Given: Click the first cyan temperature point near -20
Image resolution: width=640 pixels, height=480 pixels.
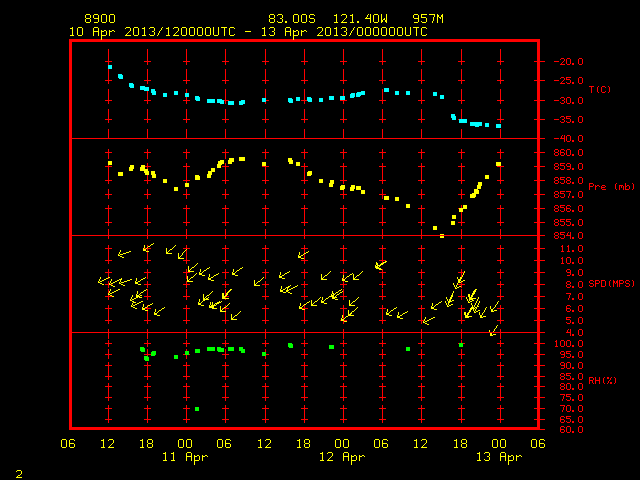Looking at the screenshot, I should point(110,67).
